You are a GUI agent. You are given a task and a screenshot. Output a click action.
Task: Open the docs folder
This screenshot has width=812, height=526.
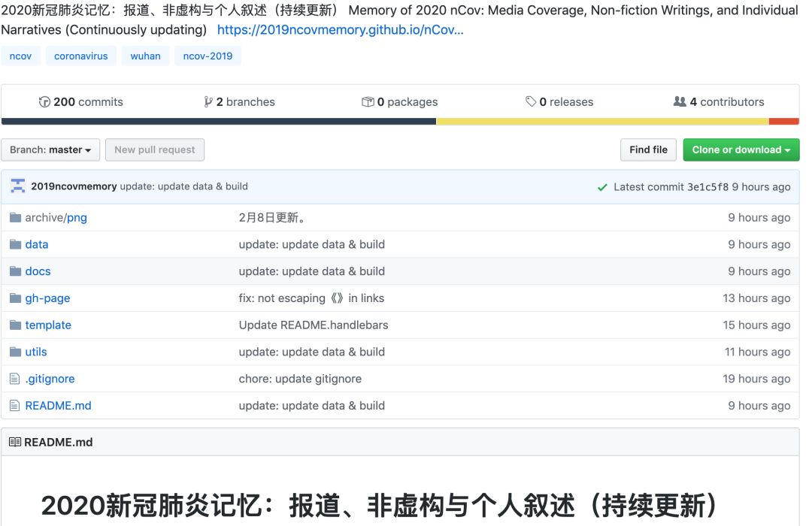tap(38, 271)
